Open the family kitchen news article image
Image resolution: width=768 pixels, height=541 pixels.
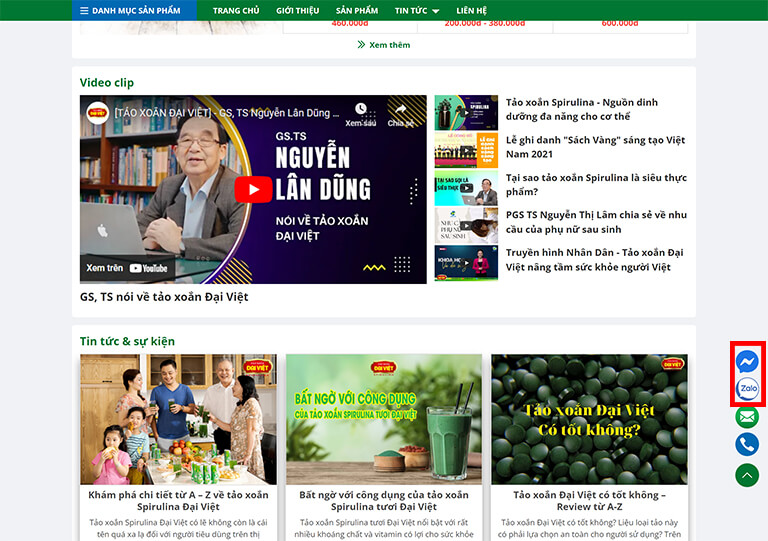[x=178, y=419]
